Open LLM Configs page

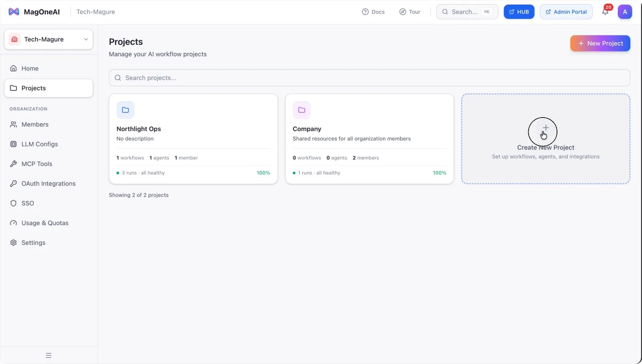click(x=49, y=144)
